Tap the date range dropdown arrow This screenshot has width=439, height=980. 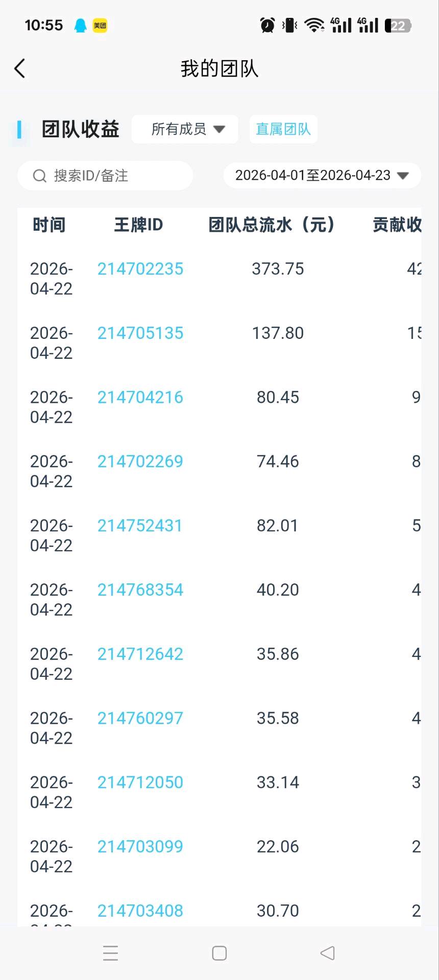403,176
